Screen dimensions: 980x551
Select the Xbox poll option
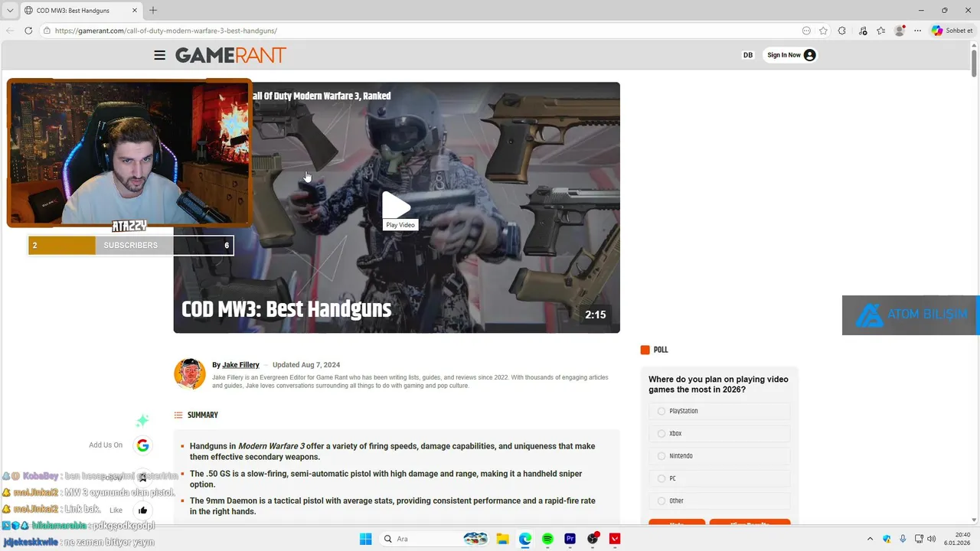click(x=720, y=433)
